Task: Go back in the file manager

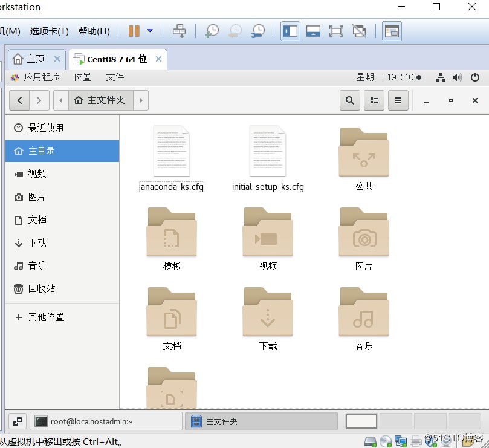Action: 20,100
